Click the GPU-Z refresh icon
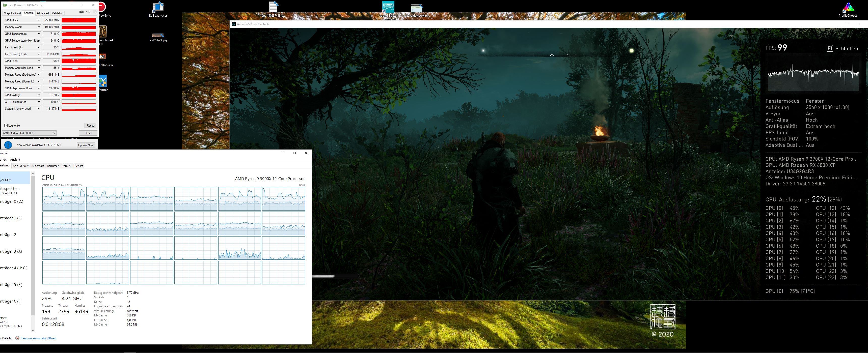 pyautogui.click(x=88, y=12)
